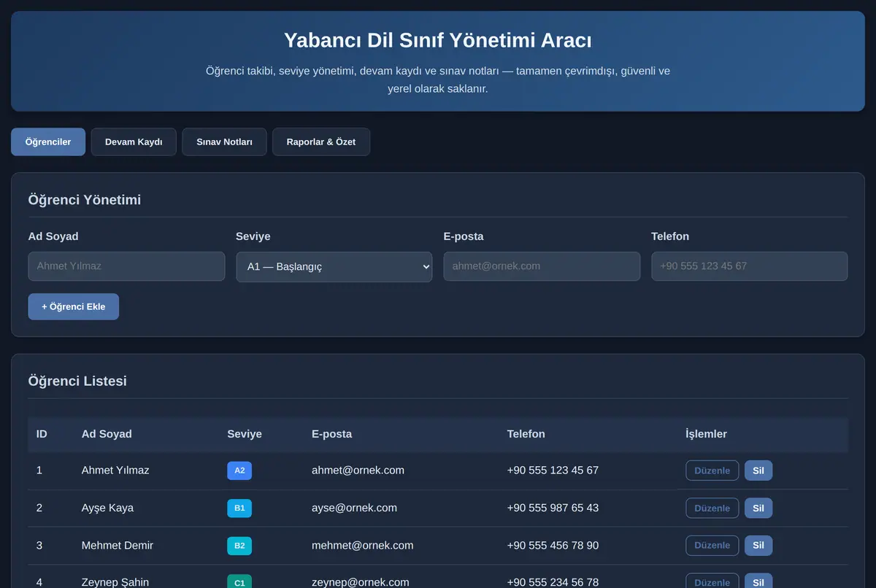Image resolution: width=876 pixels, height=588 pixels.
Task: Click the Öğrenci Yönetimi heading
Action: [85, 199]
